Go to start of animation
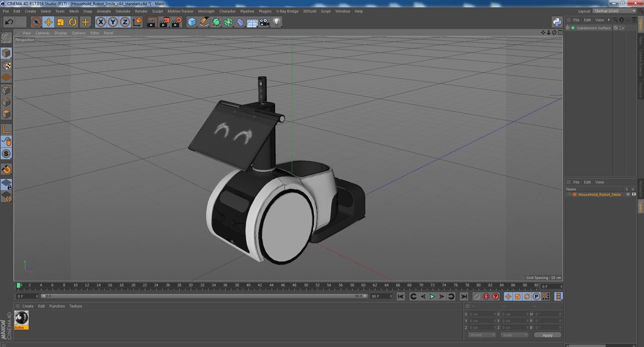The height and width of the screenshot is (347, 644). tap(401, 296)
